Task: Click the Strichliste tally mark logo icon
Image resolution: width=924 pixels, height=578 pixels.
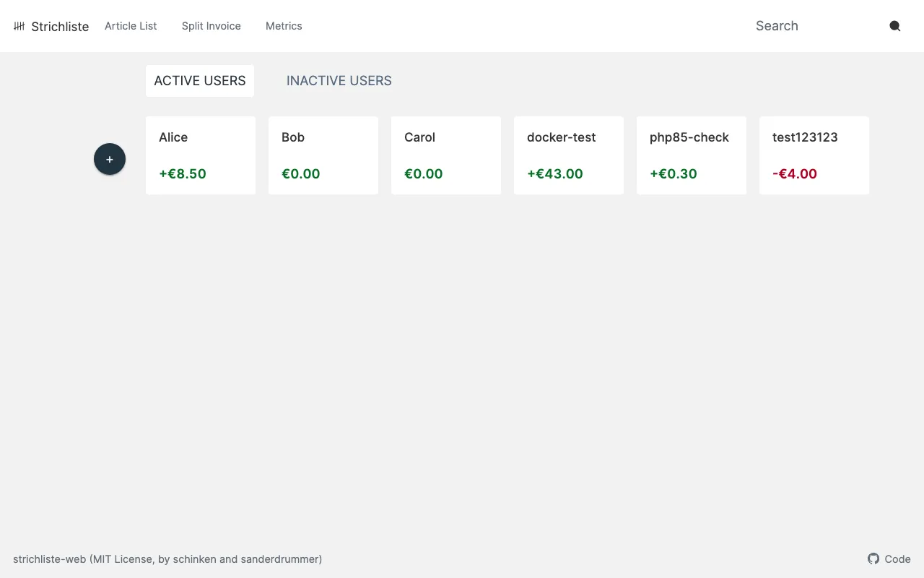Action: pyautogui.click(x=19, y=26)
